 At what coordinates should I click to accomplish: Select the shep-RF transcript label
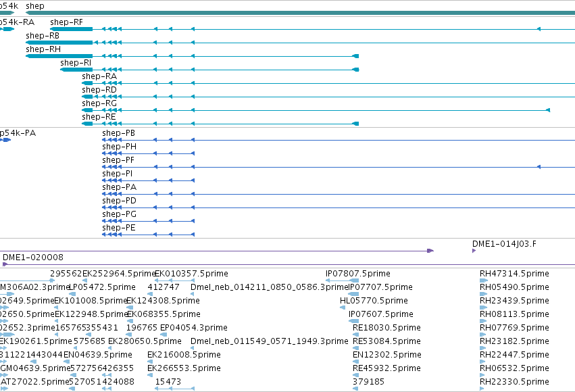(x=66, y=22)
